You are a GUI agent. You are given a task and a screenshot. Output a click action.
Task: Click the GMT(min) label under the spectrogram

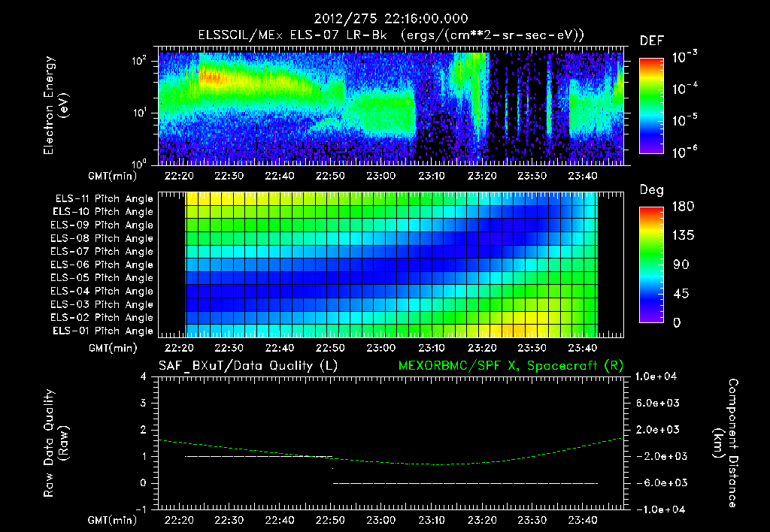coord(113,176)
